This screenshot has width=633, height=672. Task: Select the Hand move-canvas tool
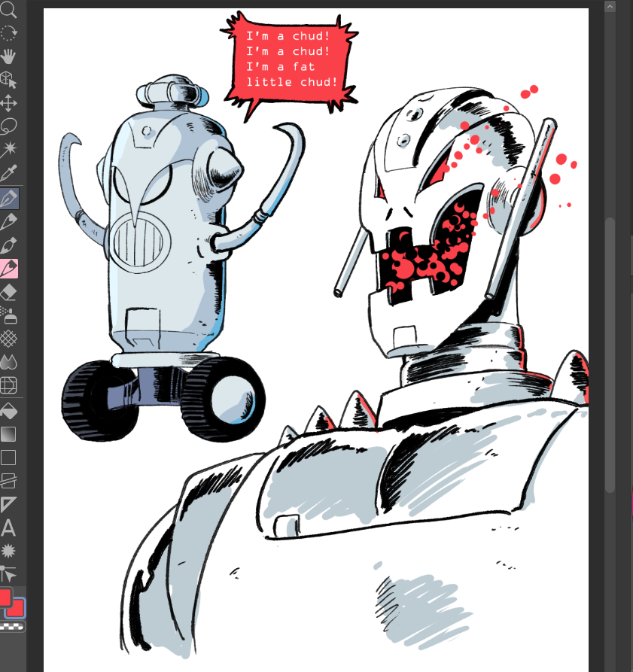[x=8, y=56]
